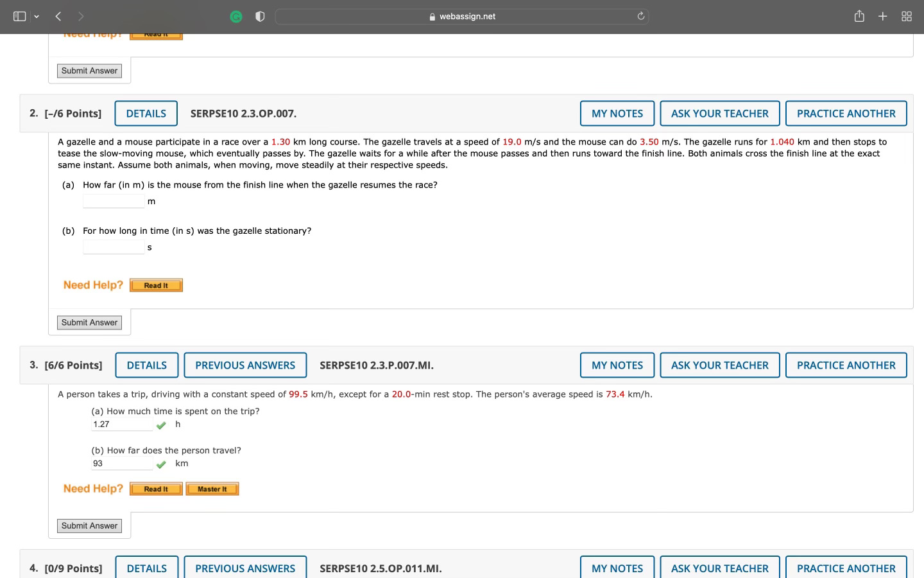
Task: Toggle the Safari sidebar icon
Action: [x=19, y=16]
